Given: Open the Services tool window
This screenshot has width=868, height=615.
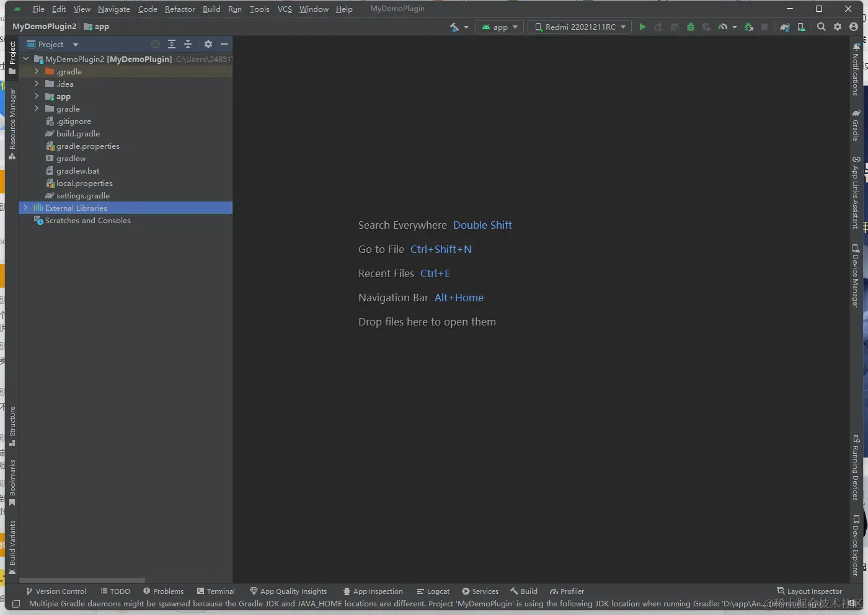Looking at the screenshot, I should (x=480, y=591).
